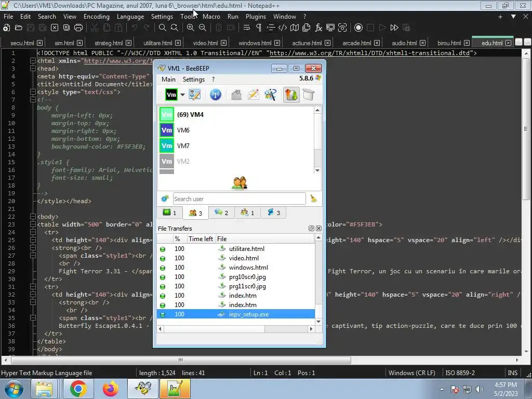532x399 pixels.
Task: Start macro recording with the record icon
Action: 358,28
